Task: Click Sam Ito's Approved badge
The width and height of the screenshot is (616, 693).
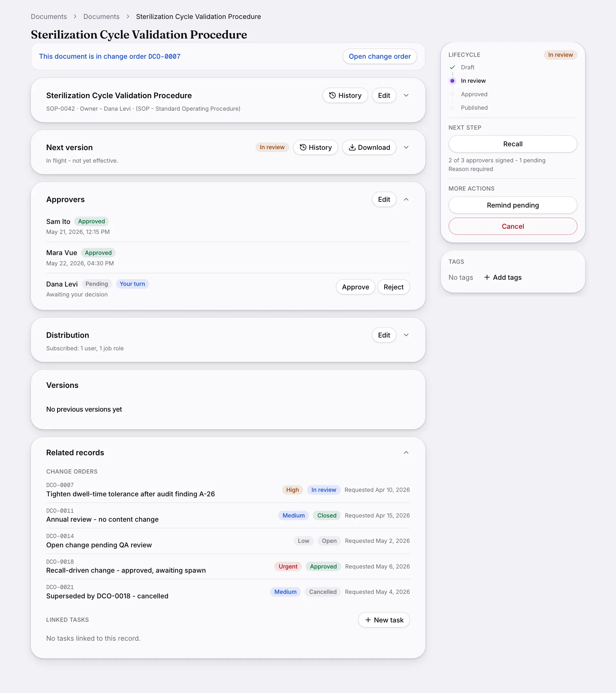Action: [x=91, y=221]
